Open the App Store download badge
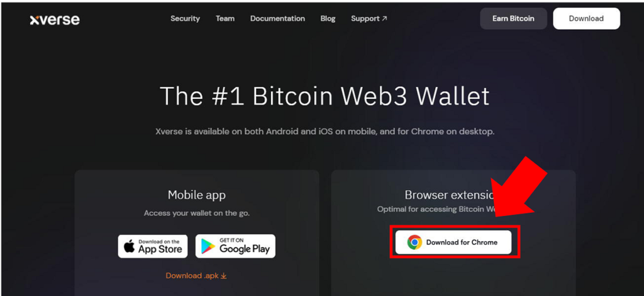Image resolution: width=644 pixels, height=296 pixels. click(153, 246)
